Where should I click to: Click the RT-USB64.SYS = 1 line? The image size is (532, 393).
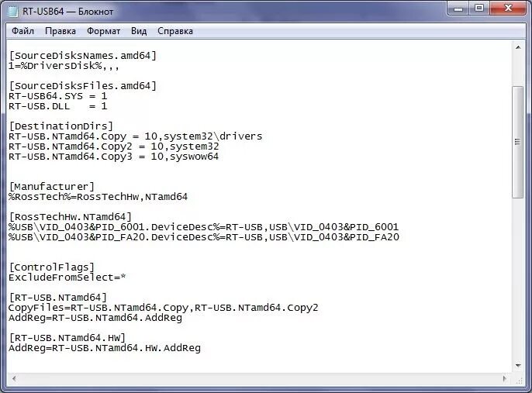click(57, 96)
